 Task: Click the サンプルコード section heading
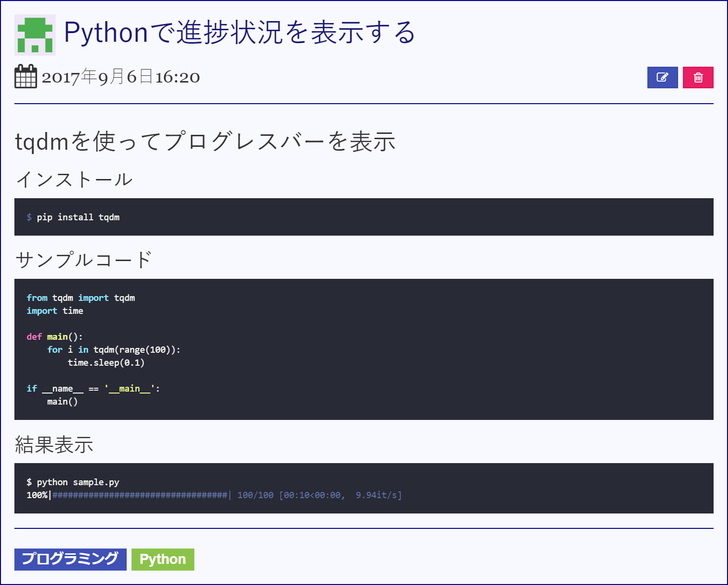[84, 260]
